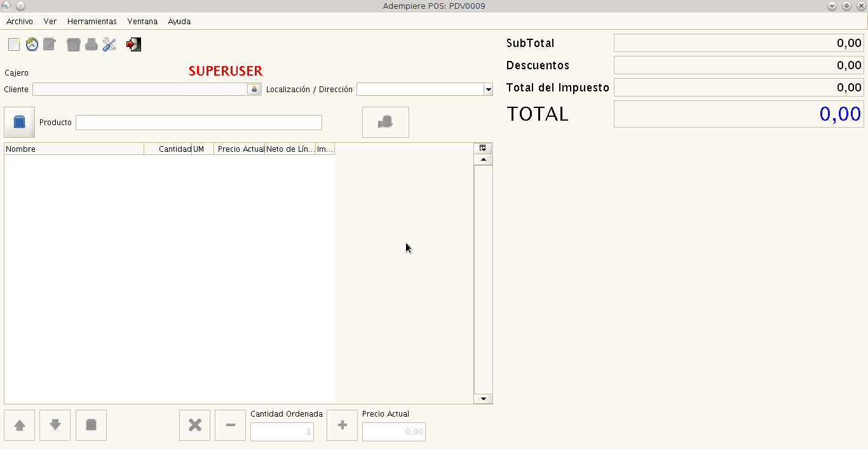868x449 pixels.
Task: Click the Total del Impuesto value field
Action: coord(739,88)
